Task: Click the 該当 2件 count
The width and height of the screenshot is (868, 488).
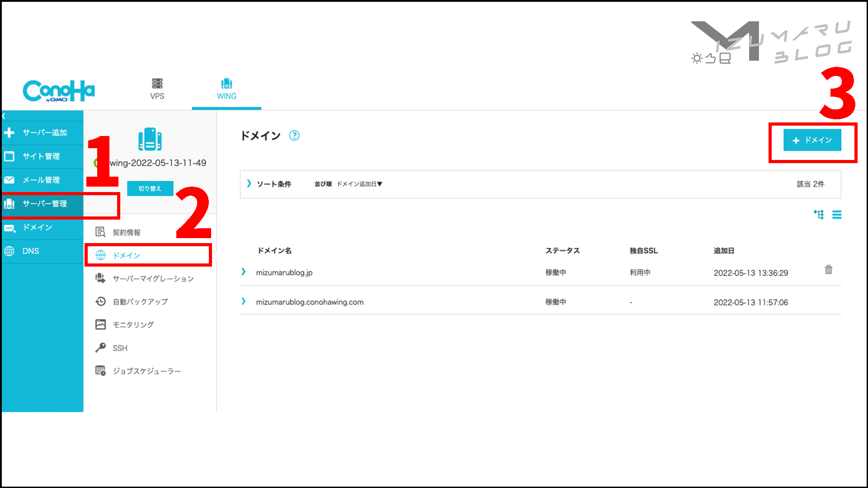Action: (810, 184)
